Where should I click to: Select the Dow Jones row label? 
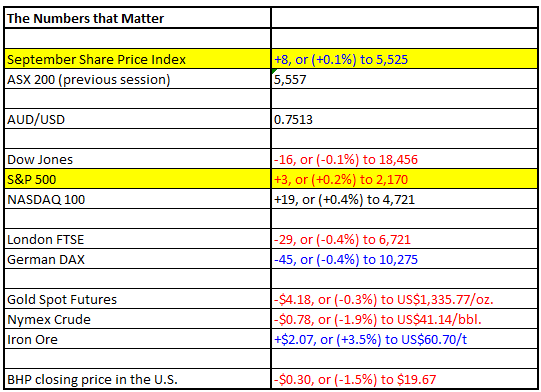(x=137, y=159)
